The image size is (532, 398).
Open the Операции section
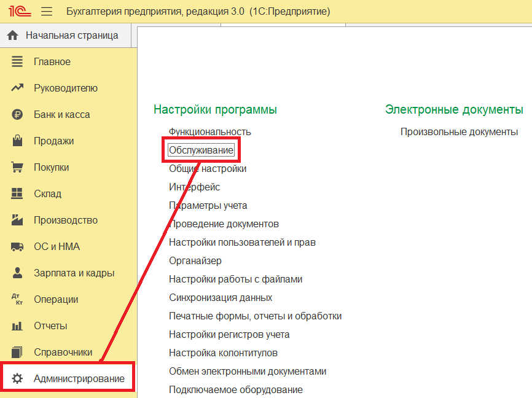click(x=56, y=300)
